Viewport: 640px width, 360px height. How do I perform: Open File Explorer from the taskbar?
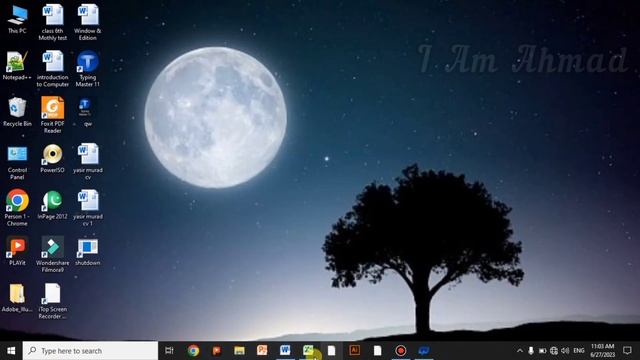point(239,351)
